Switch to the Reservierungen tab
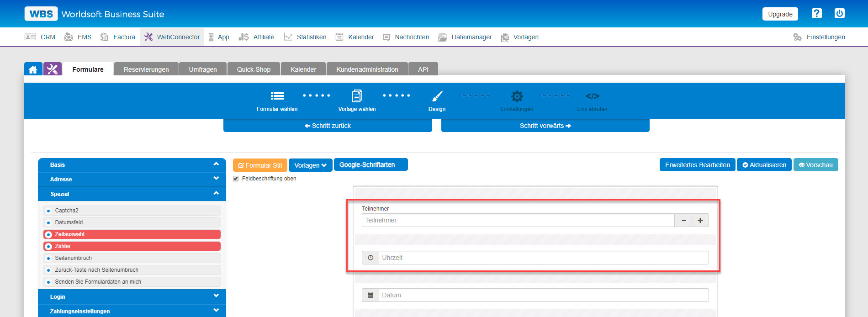The image size is (868, 317). (x=146, y=69)
